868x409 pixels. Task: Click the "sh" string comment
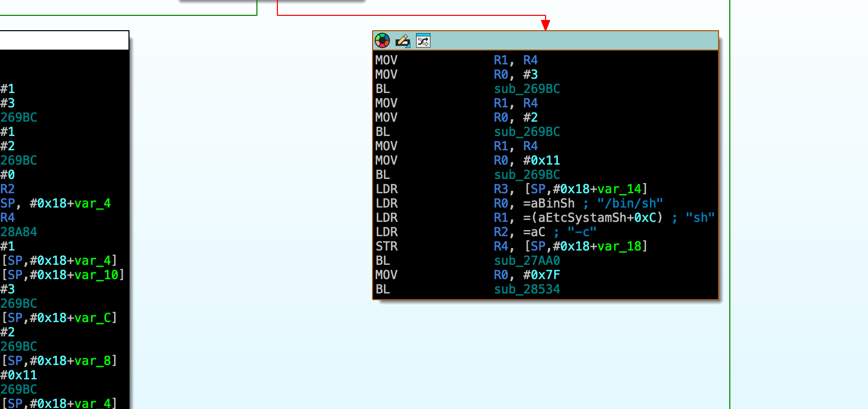click(x=700, y=218)
